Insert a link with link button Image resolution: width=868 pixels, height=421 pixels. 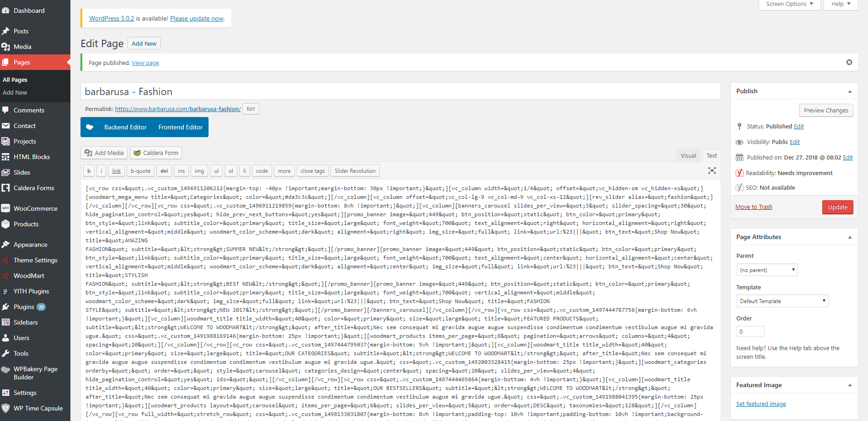click(117, 171)
